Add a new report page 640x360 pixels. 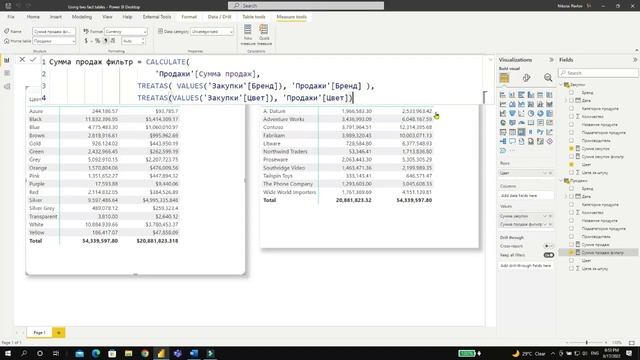pos(58,333)
